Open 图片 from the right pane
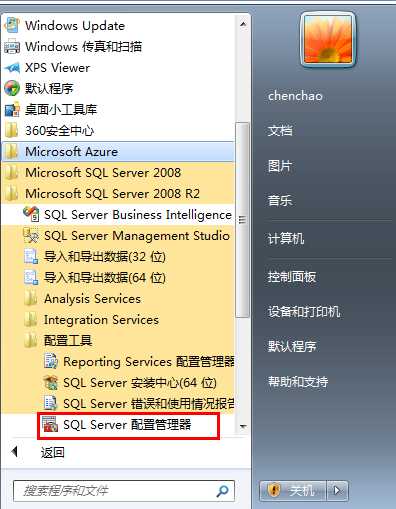 tap(280, 166)
